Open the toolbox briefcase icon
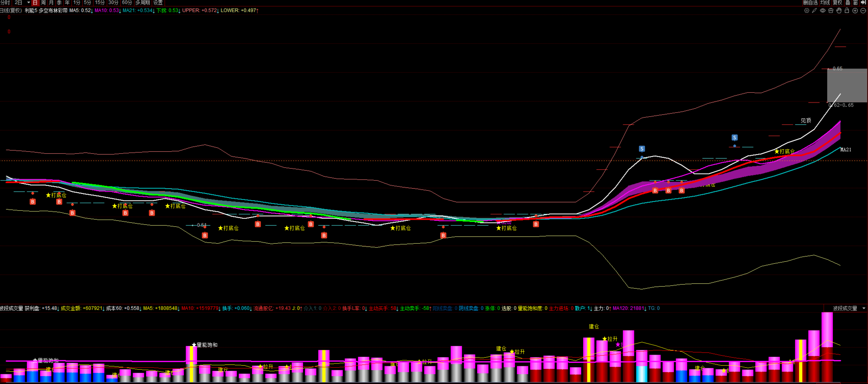The image size is (868, 384). [x=831, y=11]
